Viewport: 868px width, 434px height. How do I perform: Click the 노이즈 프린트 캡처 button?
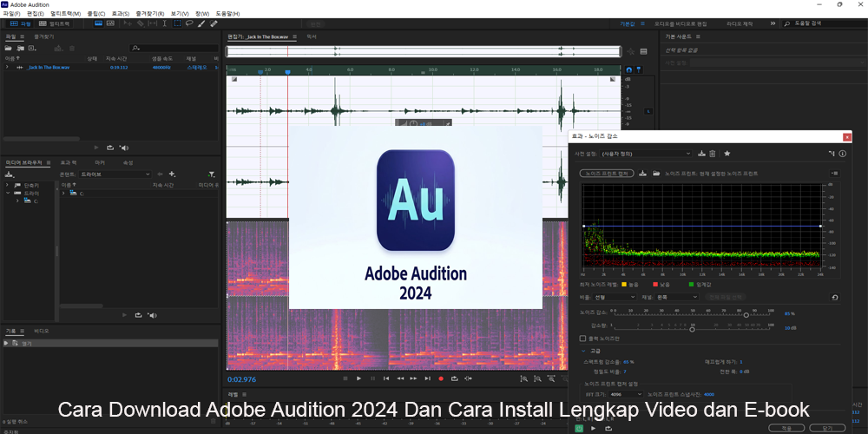(x=607, y=174)
